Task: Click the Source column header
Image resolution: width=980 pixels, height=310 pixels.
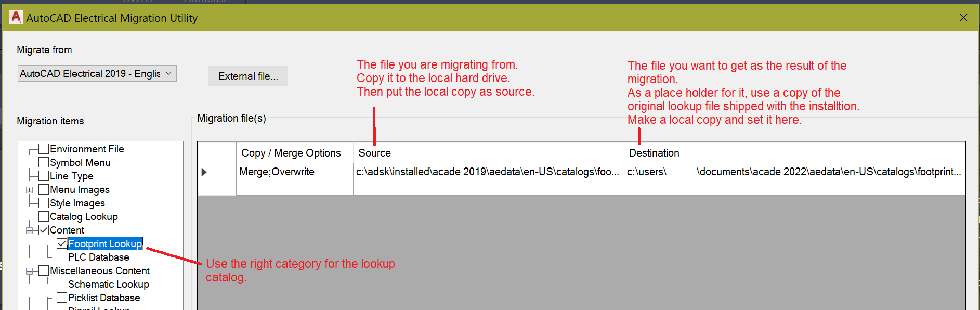Action: (489, 153)
